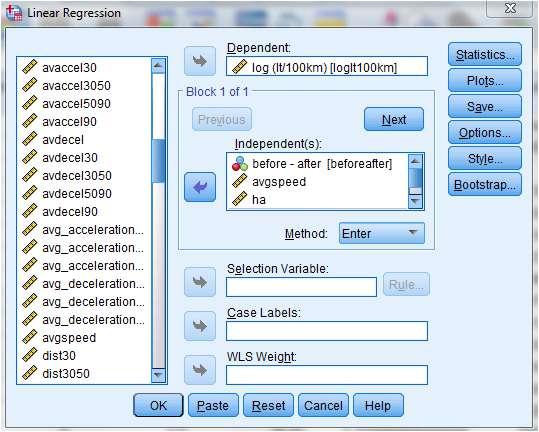
Task: Open Bootstrap settings
Action: pos(485,185)
